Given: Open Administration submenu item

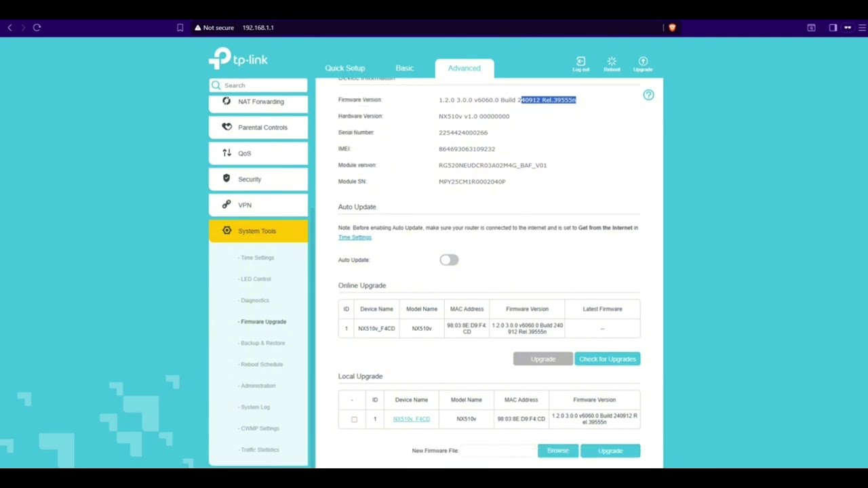Looking at the screenshot, I should (257, 386).
